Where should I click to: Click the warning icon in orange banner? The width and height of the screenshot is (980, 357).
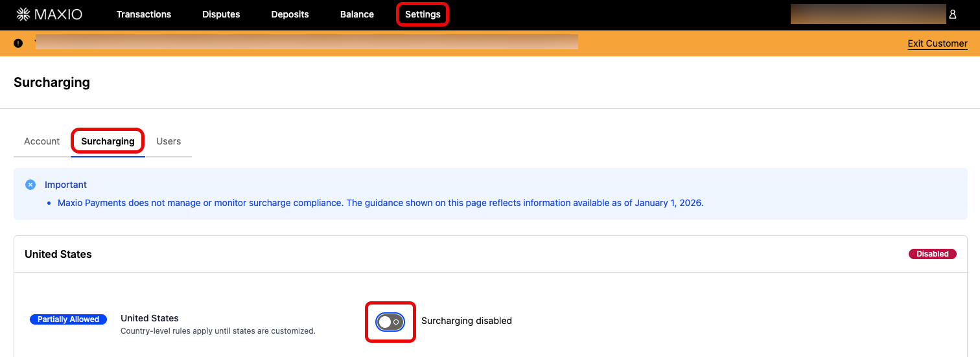[18, 43]
